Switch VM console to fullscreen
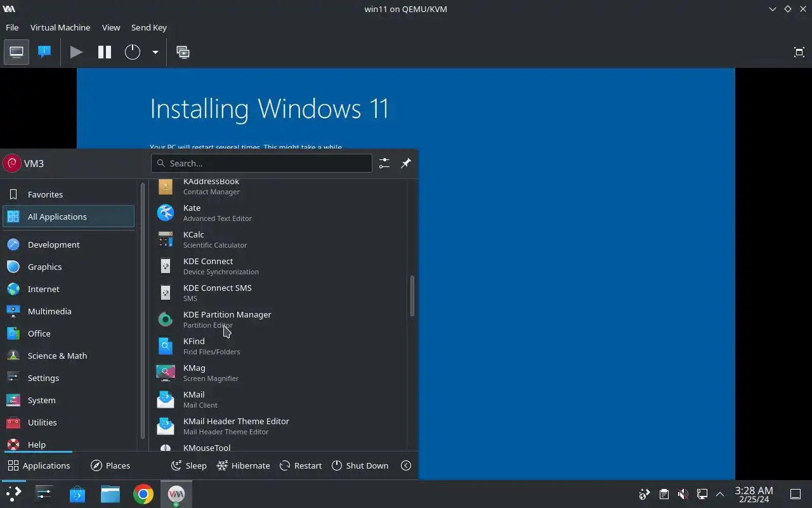This screenshot has height=508, width=812. click(799, 52)
